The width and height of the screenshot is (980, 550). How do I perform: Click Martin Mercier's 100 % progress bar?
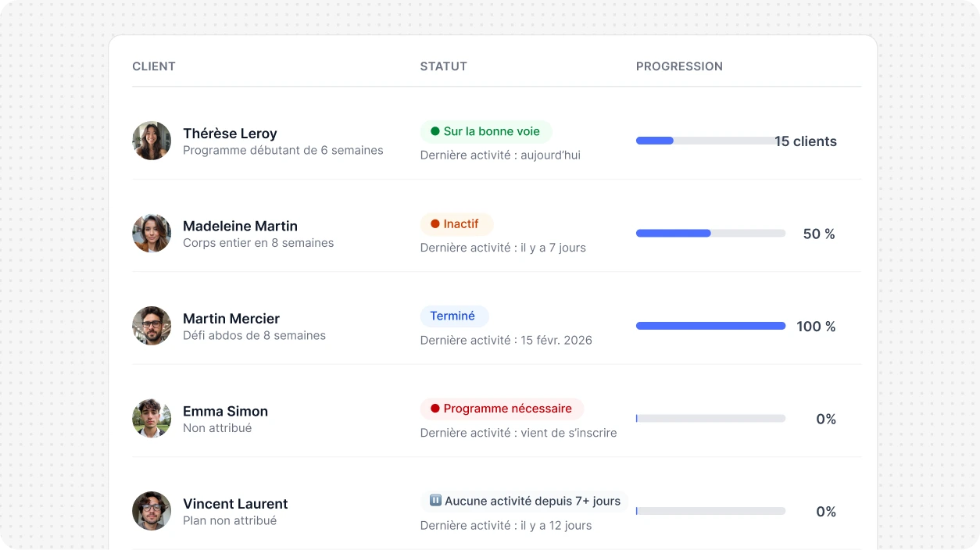click(x=710, y=326)
